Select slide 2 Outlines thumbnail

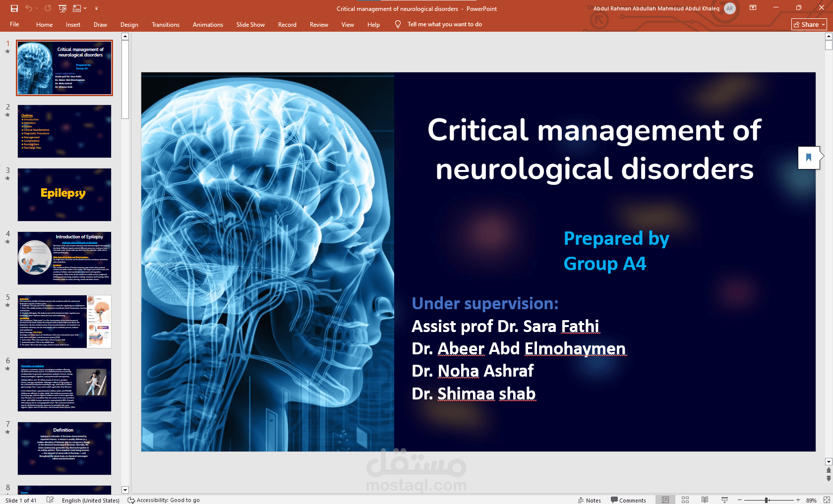pos(64,131)
